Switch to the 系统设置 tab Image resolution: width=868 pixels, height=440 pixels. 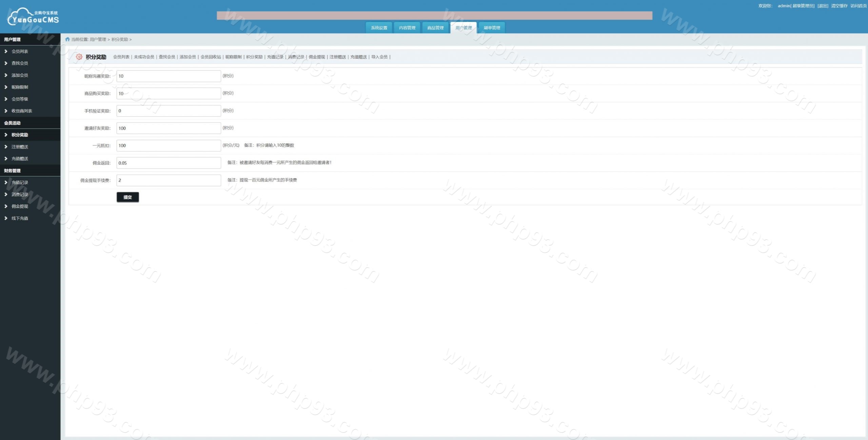(379, 28)
